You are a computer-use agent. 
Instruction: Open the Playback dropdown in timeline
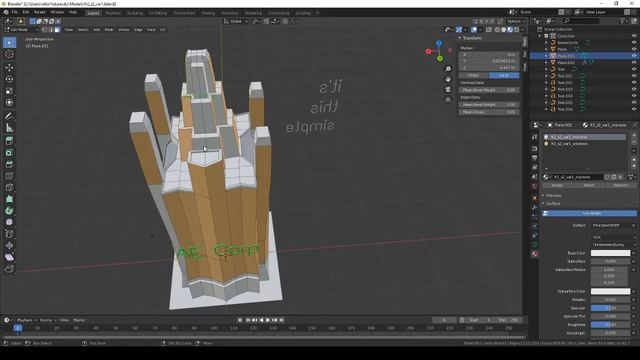coord(27,320)
